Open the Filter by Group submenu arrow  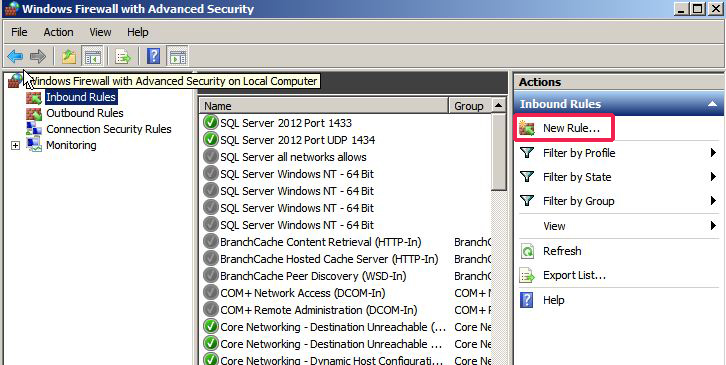click(713, 201)
